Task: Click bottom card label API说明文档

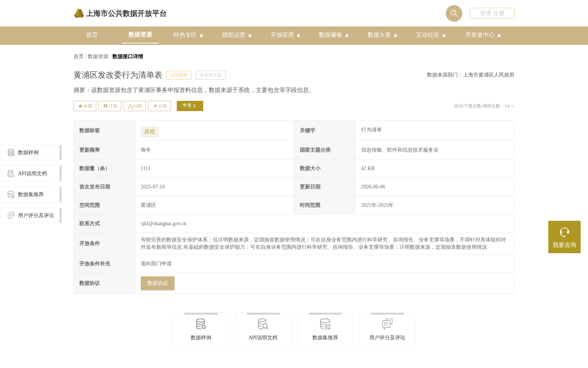Action: click(263, 338)
